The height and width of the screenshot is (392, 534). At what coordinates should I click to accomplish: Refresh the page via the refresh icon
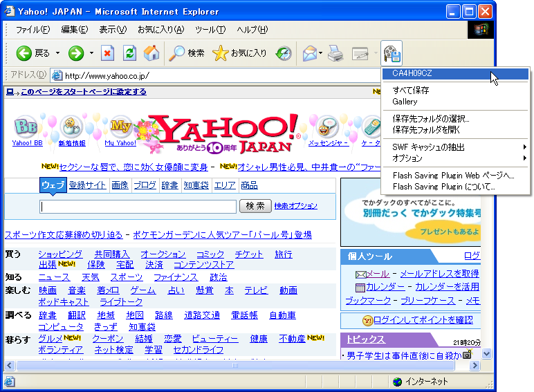129,53
